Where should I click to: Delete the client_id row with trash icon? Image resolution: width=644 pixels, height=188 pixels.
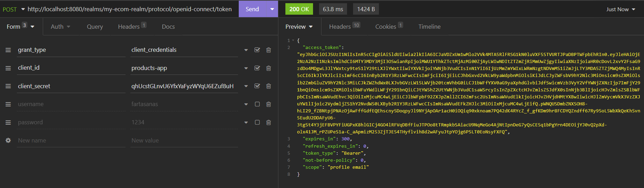269,68
